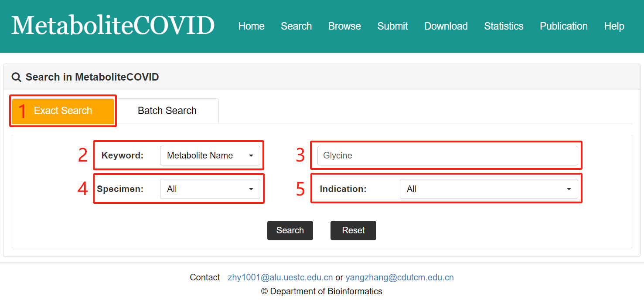The height and width of the screenshot is (303, 644).
Task: Open the Download page
Action: click(x=446, y=26)
